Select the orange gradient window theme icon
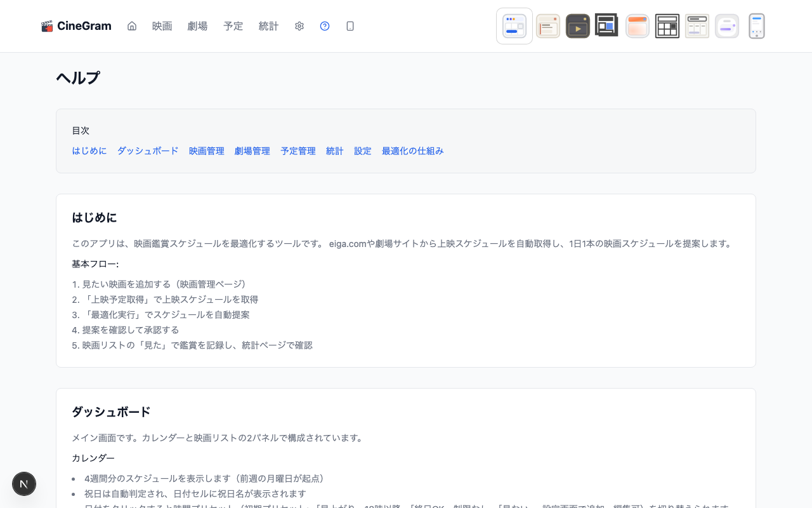 [637, 26]
